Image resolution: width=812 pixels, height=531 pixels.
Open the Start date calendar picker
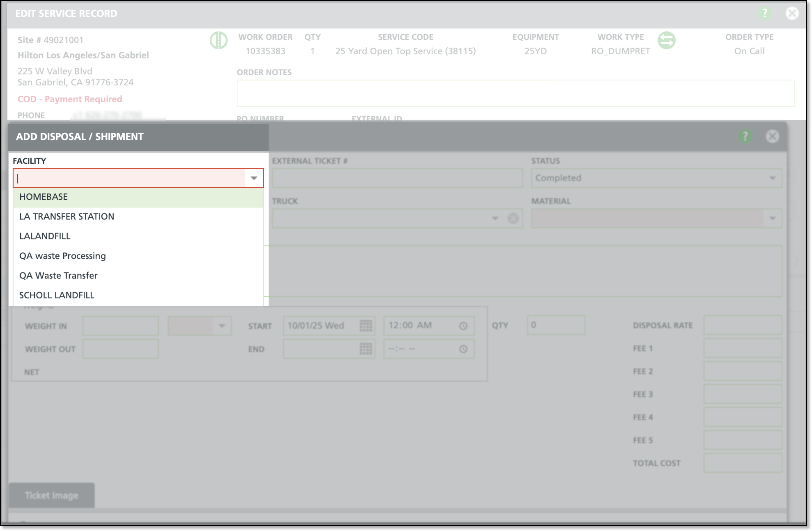[365, 326]
